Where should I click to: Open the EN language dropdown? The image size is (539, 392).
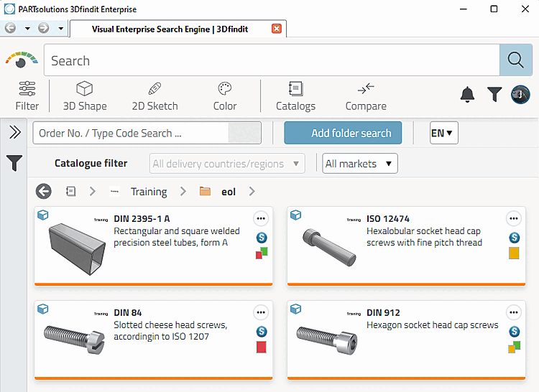[443, 133]
